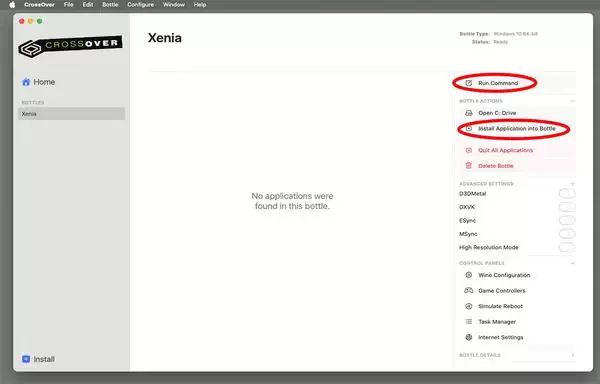
Task: Open the Edit menu
Action: [x=88, y=5]
